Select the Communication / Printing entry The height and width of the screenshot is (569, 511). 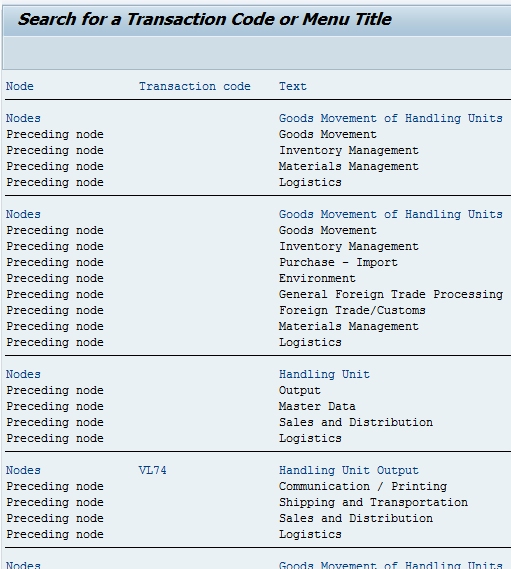[x=363, y=486]
